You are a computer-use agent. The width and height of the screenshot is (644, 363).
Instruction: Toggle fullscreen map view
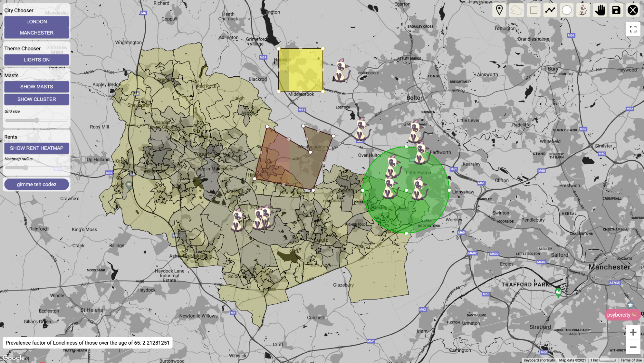click(633, 29)
